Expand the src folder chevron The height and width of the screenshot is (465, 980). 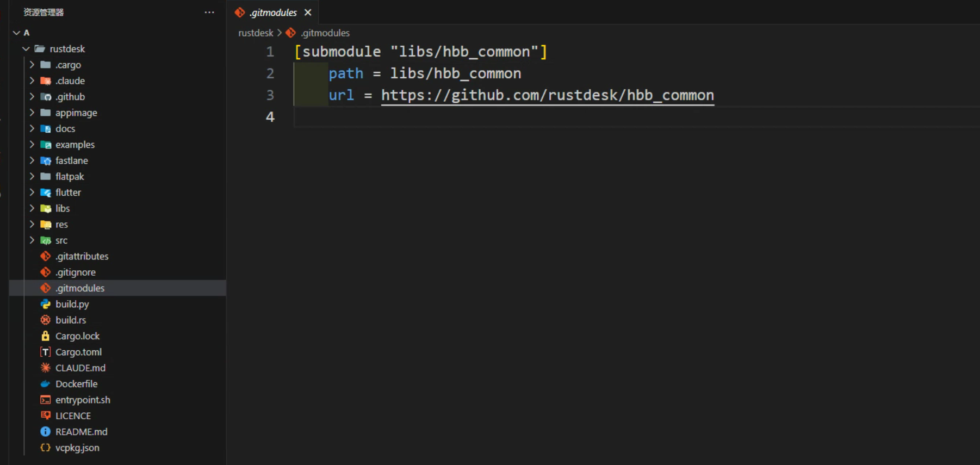pyautogui.click(x=32, y=240)
